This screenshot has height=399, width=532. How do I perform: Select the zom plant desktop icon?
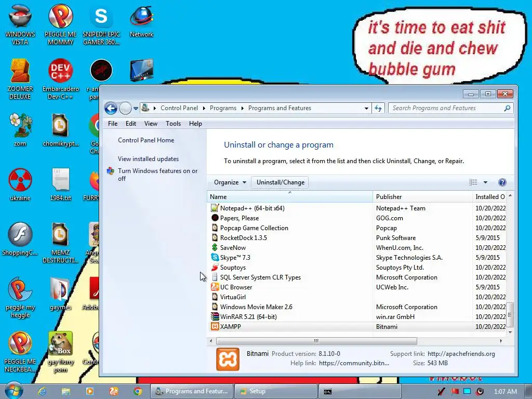[20, 130]
